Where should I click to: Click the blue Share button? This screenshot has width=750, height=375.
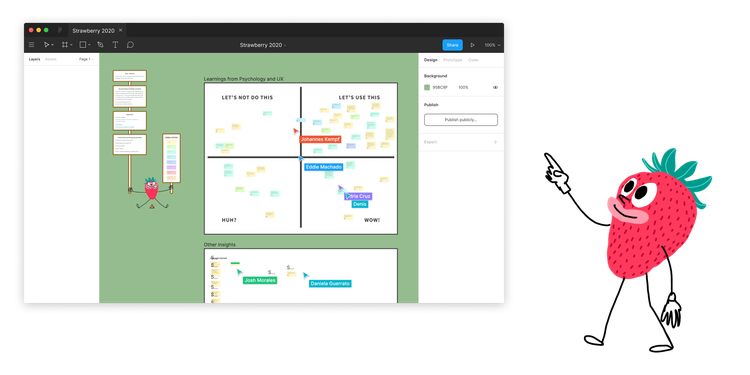[452, 45]
